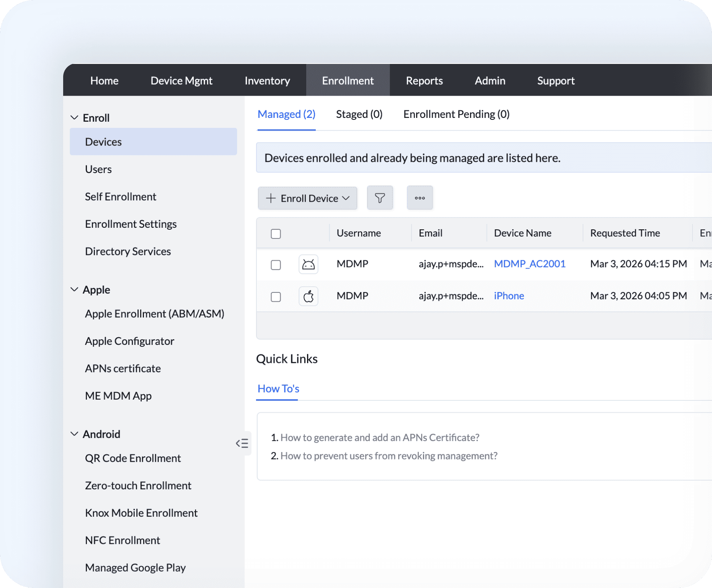Open the Support menu

point(556,80)
